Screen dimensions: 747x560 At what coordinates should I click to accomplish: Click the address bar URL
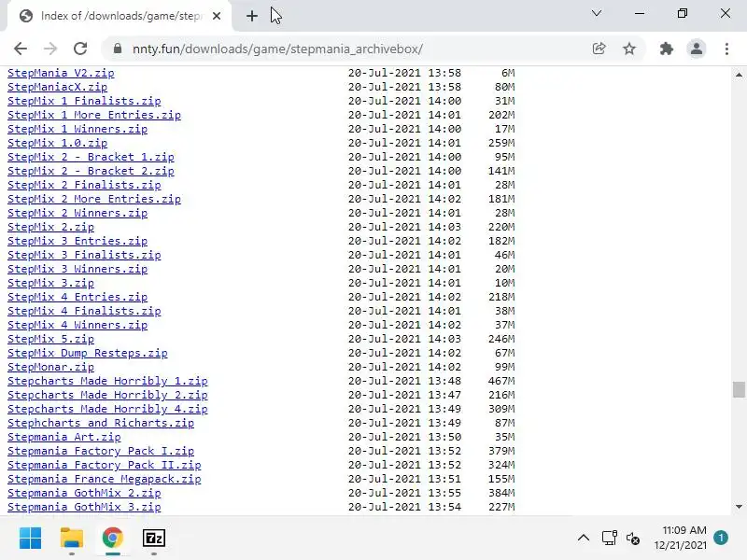tap(277, 49)
